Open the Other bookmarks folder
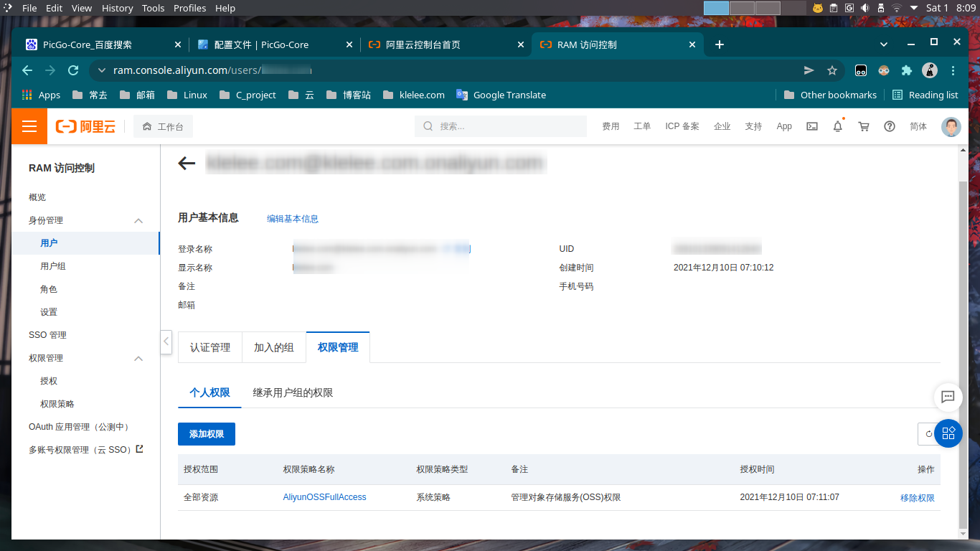Viewport: 980px width, 551px height. [830, 95]
